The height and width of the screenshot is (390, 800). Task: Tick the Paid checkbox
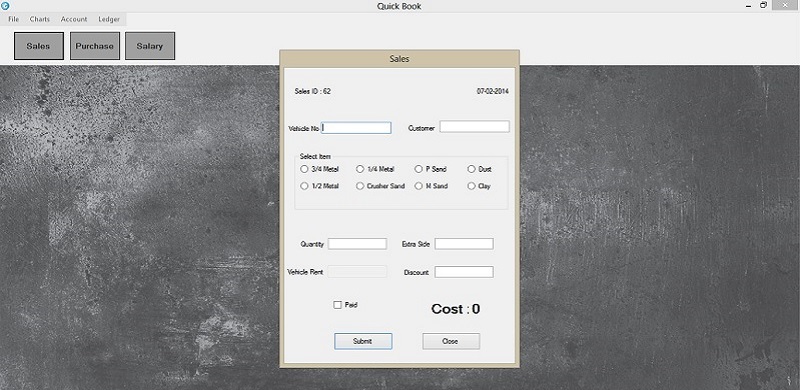[337, 305]
